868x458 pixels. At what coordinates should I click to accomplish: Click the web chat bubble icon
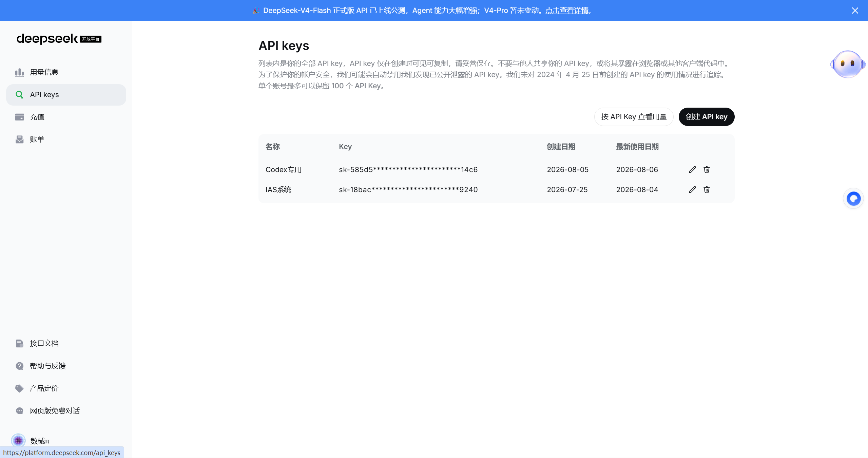tap(20, 411)
